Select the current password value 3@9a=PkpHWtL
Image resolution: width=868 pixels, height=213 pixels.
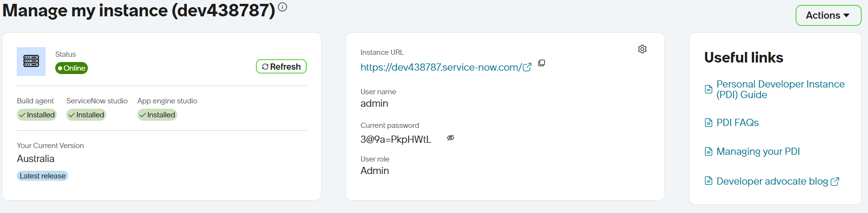pos(396,139)
